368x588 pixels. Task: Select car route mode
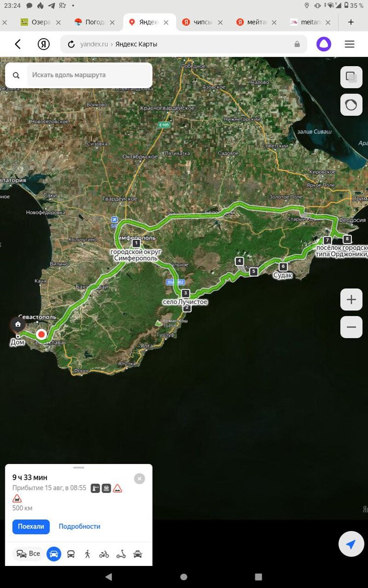pyautogui.click(x=54, y=554)
